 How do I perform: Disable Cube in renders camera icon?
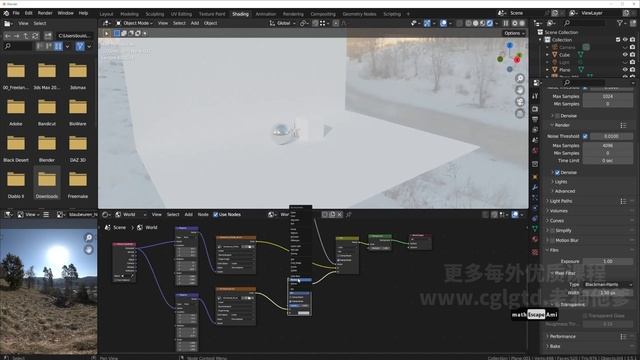(x=632, y=55)
